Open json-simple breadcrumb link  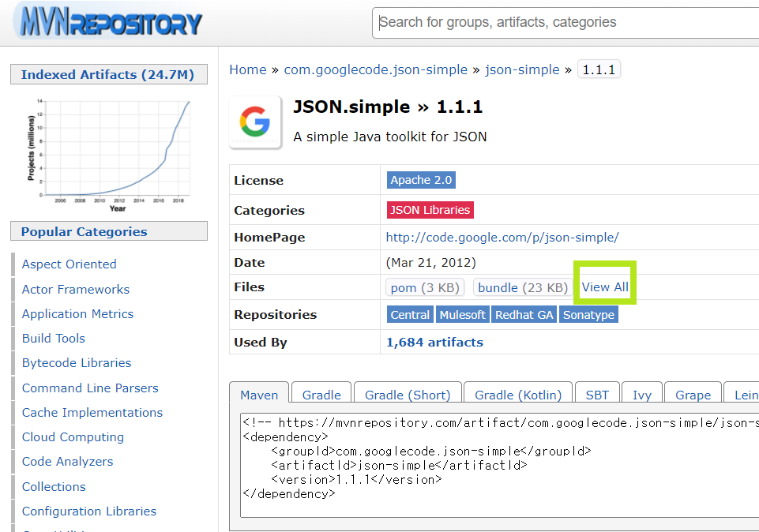(x=522, y=69)
